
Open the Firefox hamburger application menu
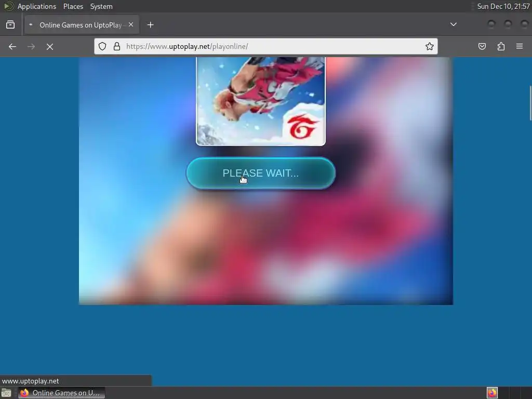pos(520,46)
